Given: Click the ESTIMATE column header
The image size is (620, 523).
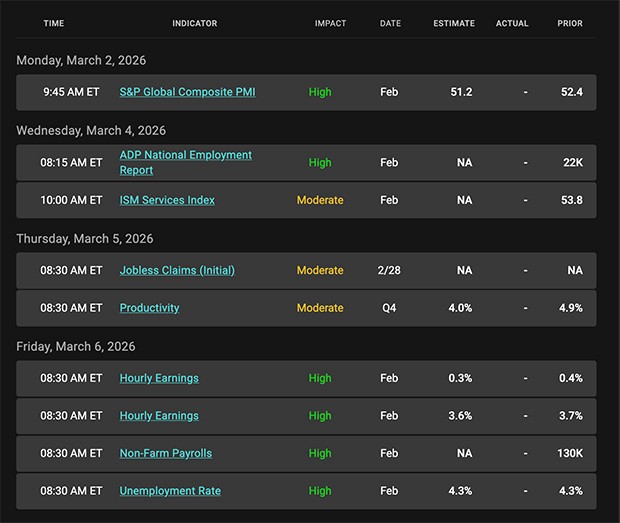Looking at the screenshot, I should tap(454, 23).
